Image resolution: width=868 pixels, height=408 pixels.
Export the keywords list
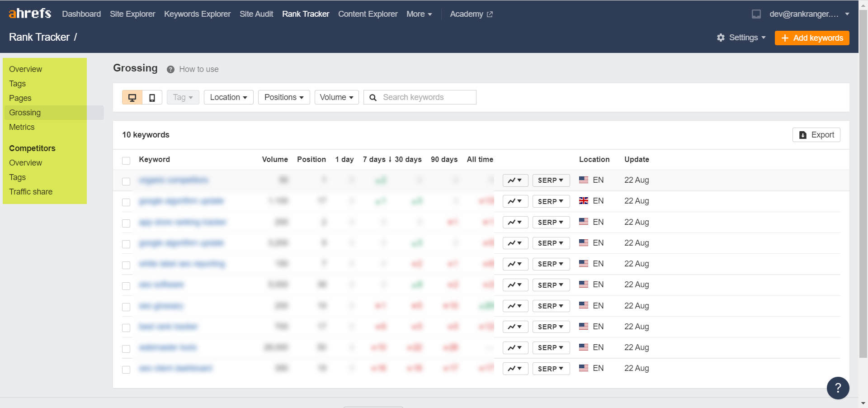(x=816, y=135)
